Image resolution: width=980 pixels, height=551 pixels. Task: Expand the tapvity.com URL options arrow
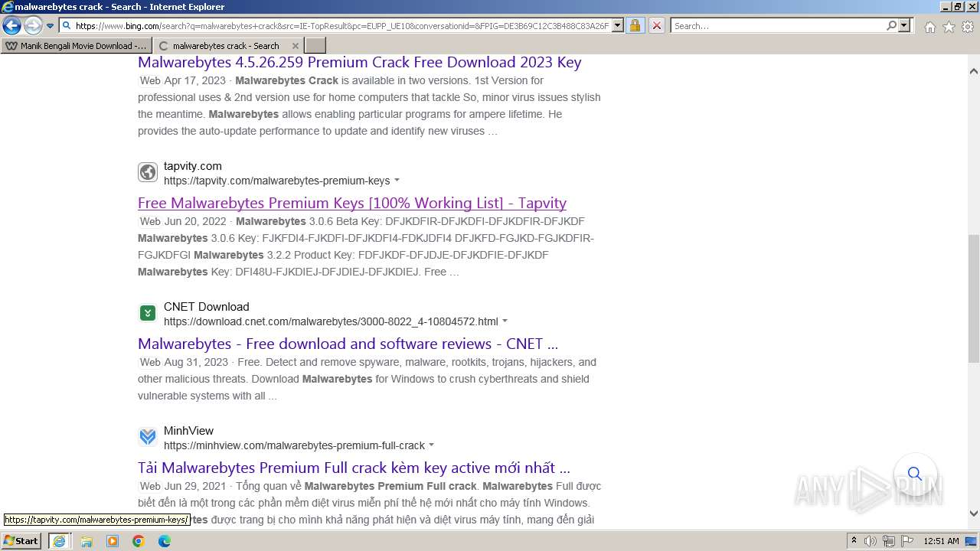pos(397,181)
